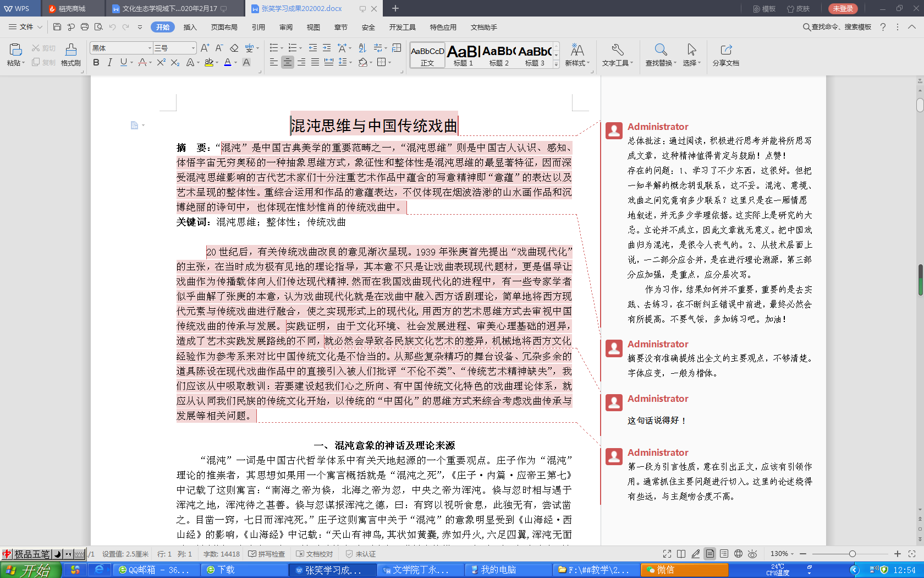Open the 130% zoom level dropdown

tap(782, 554)
